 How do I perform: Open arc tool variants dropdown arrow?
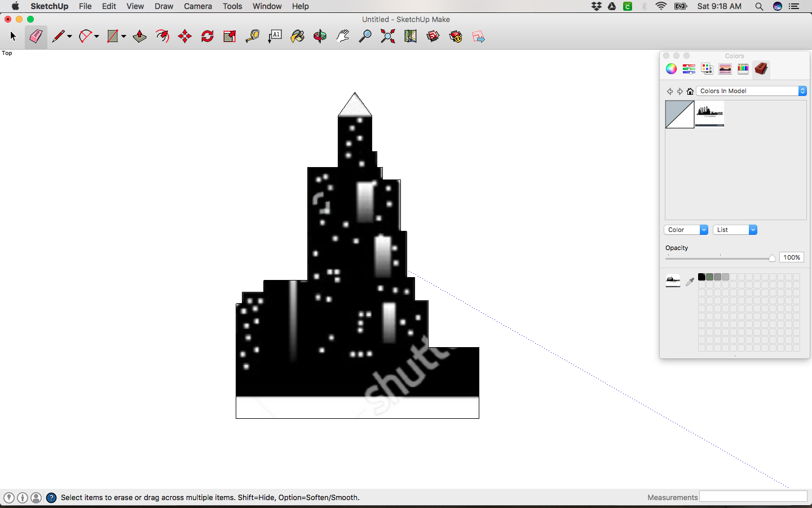point(96,37)
